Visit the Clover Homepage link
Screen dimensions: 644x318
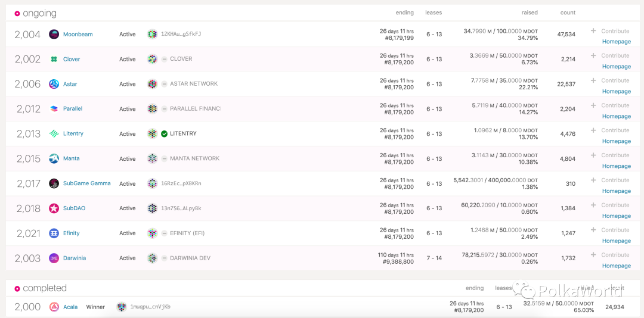(617, 67)
